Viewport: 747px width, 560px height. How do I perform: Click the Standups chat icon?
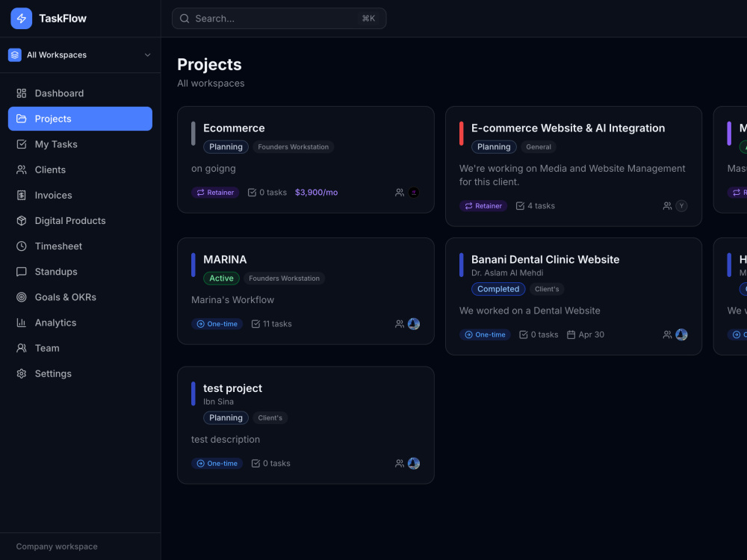tap(22, 272)
